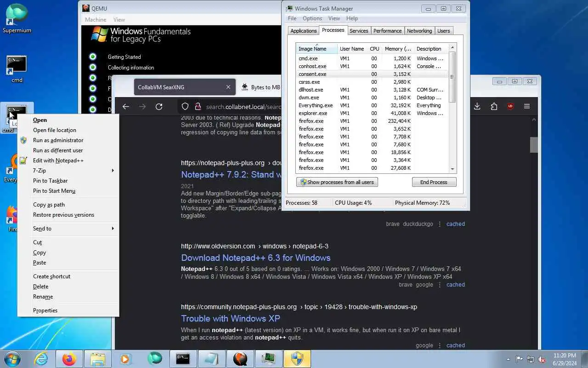
Task: Open Firefox extensions puzzle icon
Action: coord(494,106)
